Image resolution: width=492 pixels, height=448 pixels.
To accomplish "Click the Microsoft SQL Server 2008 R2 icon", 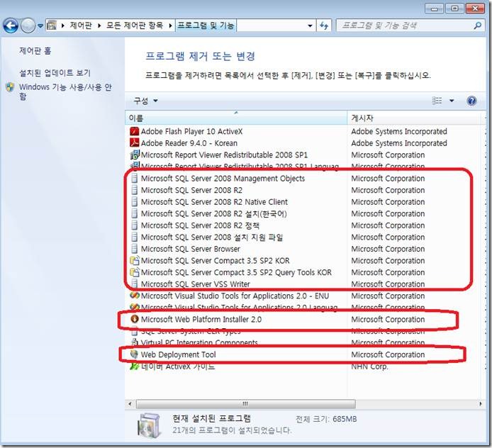I will coord(134,190).
